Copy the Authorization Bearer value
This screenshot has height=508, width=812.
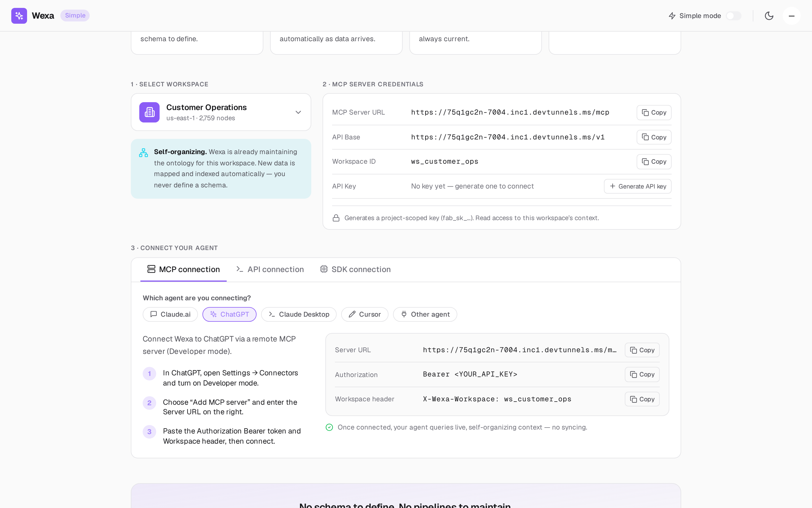click(x=642, y=374)
